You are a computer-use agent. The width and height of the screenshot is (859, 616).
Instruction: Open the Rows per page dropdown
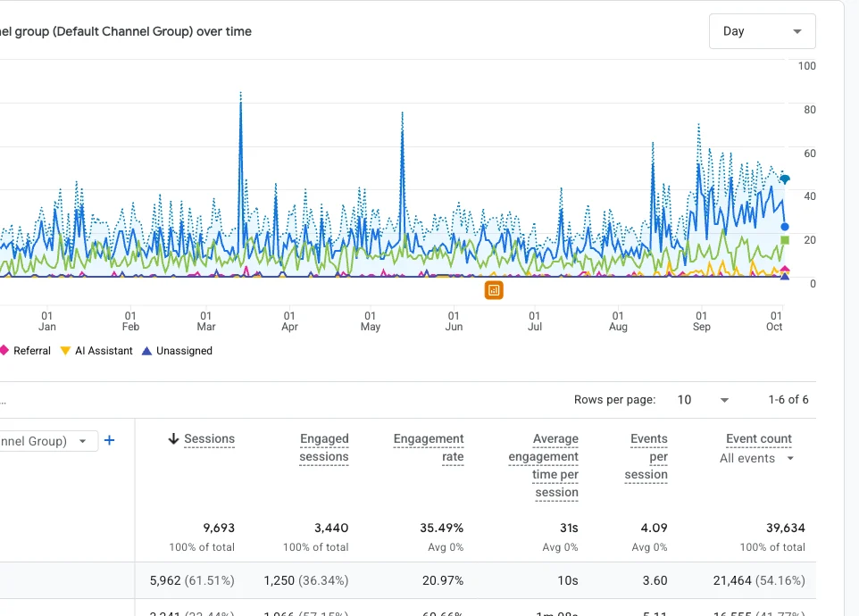click(703, 400)
